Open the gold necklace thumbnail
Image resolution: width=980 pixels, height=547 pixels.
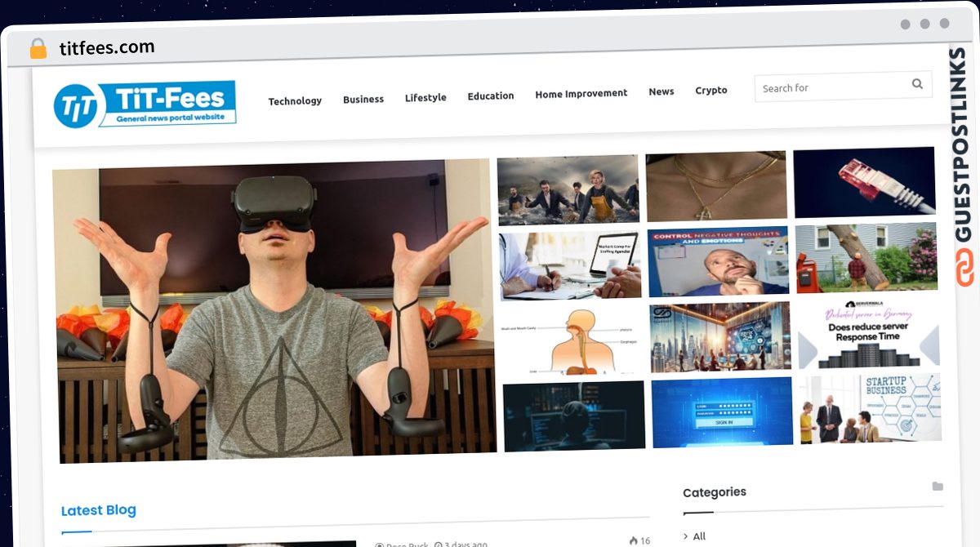716,186
